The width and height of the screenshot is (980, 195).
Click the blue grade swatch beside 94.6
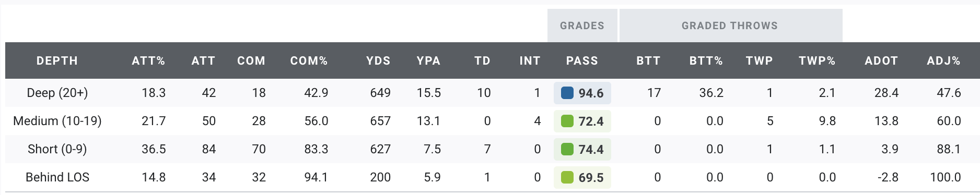tap(567, 93)
